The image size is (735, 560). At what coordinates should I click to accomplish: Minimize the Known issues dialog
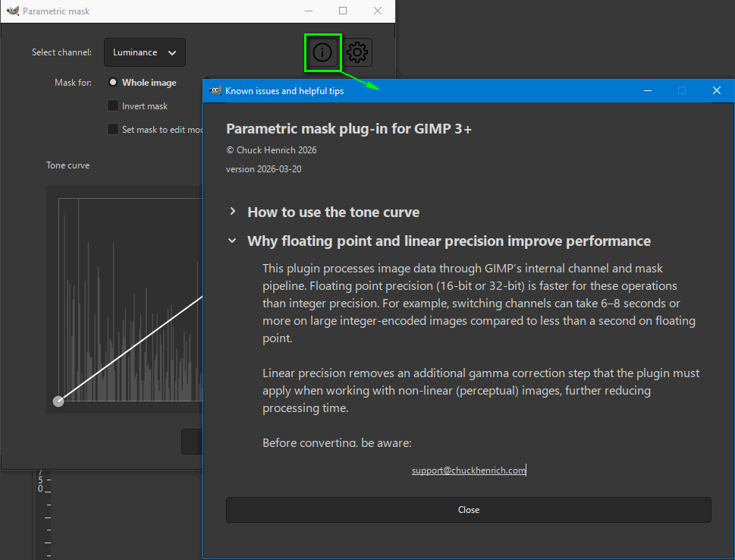pyautogui.click(x=647, y=91)
